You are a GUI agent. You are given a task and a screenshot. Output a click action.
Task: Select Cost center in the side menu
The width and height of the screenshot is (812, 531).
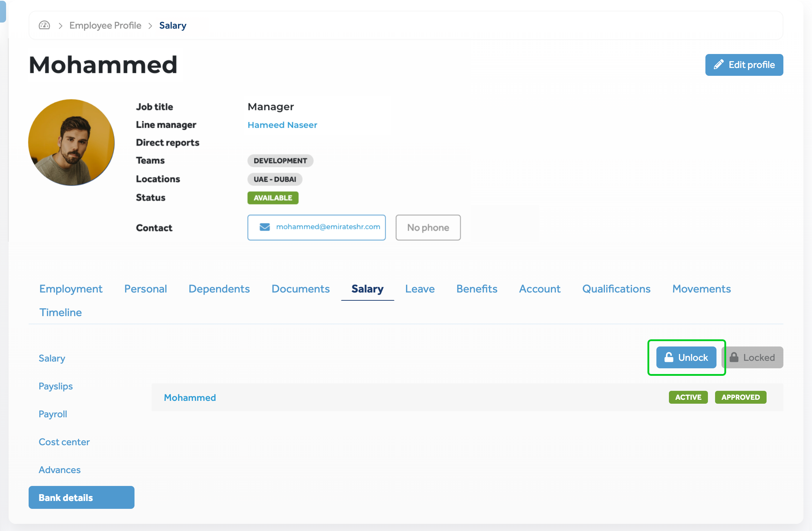pyautogui.click(x=64, y=442)
